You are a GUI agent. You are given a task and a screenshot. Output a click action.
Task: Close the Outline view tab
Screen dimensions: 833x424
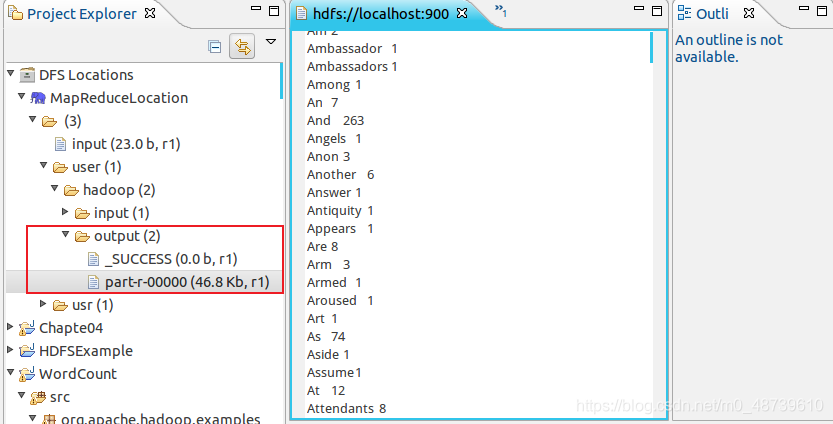click(749, 13)
